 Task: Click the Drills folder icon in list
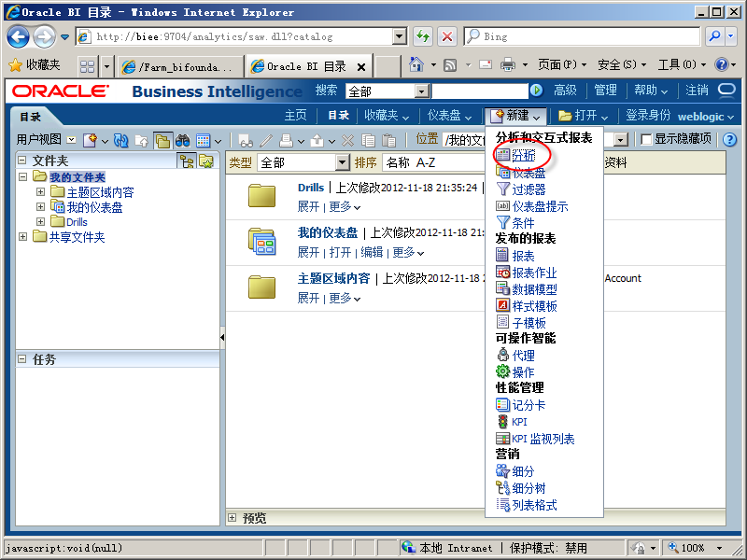pos(261,196)
